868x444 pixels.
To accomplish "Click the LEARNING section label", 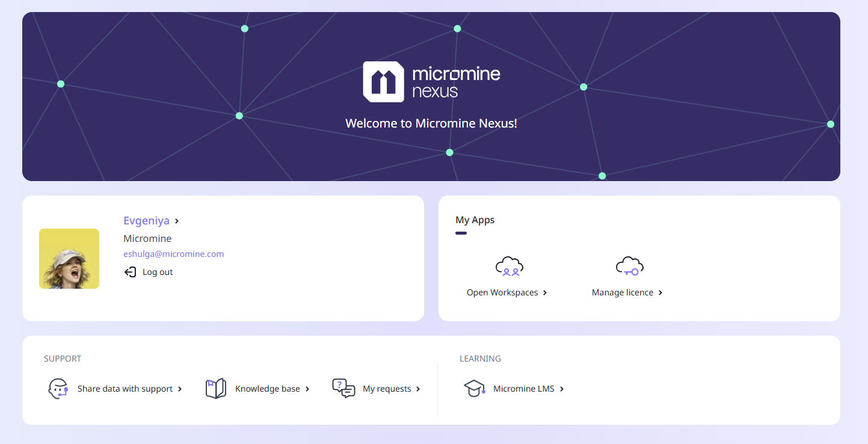I will tap(480, 359).
